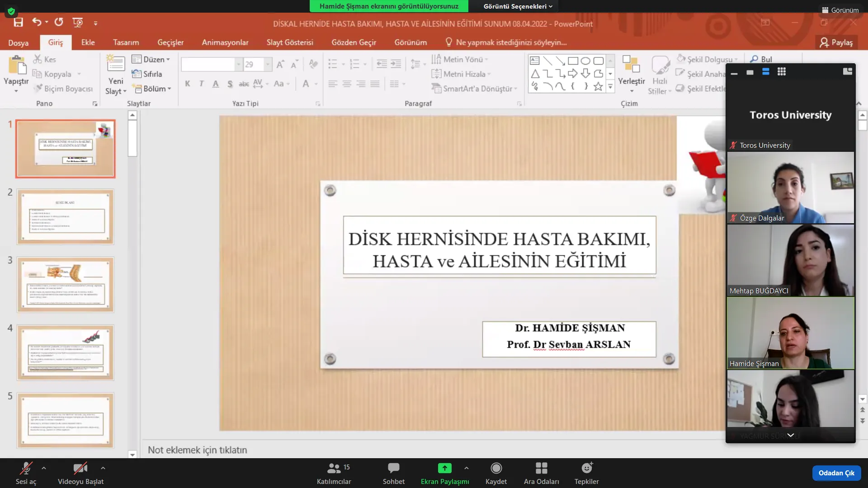The height and width of the screenshot is (488, 868).
Task: Open SmartArt'a Dönüştür dropdown
Action: point(474,89)
